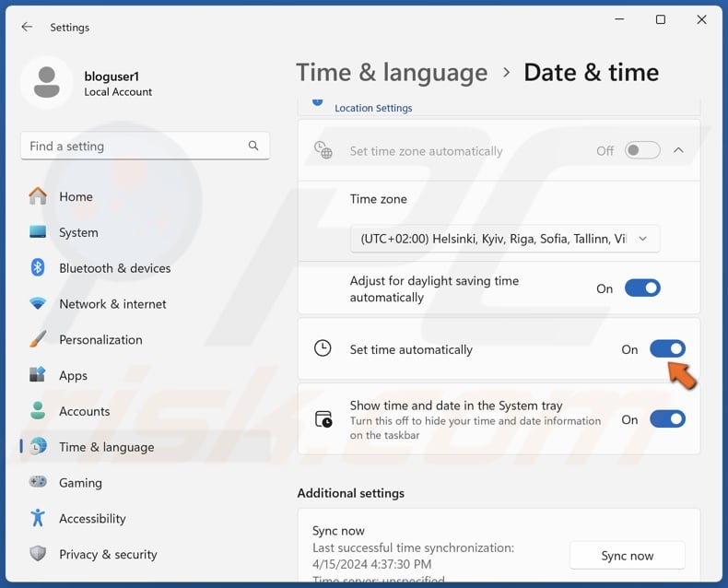The width and height of the screenshot is (728, 588).
Task: Click the Apps icon in sidebar
Action: pyautogui.click(x=38, y=375)
